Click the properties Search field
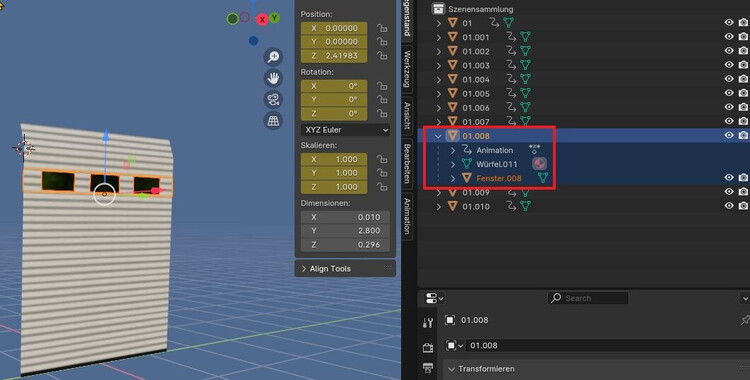750x380 pixels. pyautogui.click(x=588, y=298)
